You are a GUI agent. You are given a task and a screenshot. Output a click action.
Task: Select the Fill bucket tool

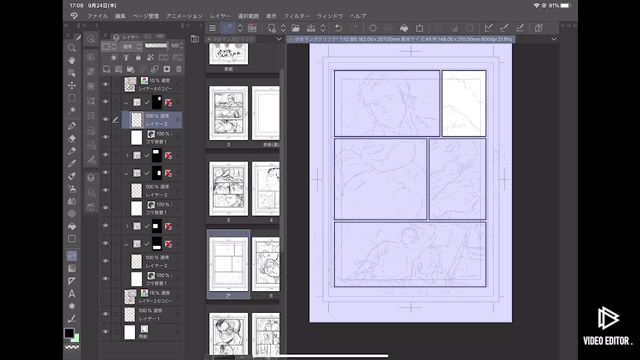pyautogui.click(x=72, y=226)
